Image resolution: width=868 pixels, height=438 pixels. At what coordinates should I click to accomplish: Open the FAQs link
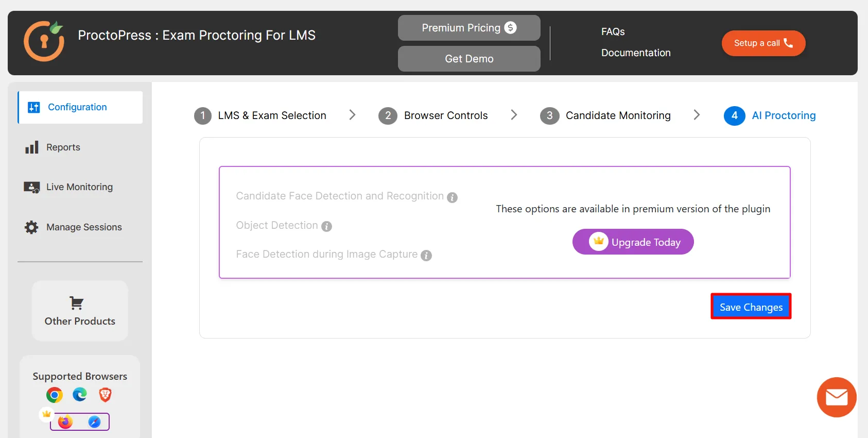613,31
